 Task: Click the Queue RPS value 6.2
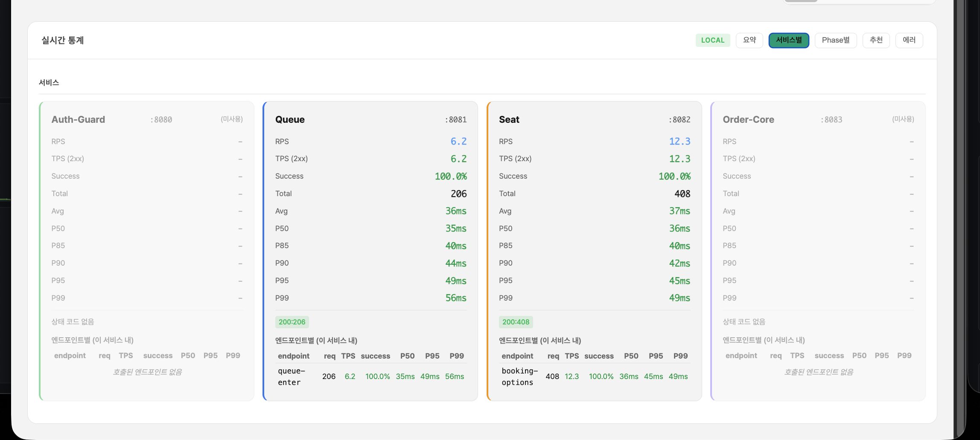tap(458, 141)
